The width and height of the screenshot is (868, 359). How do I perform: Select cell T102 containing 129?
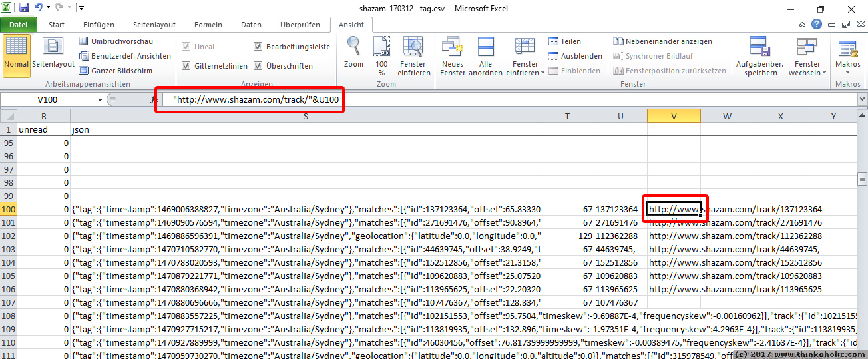[x=567, y=236]
